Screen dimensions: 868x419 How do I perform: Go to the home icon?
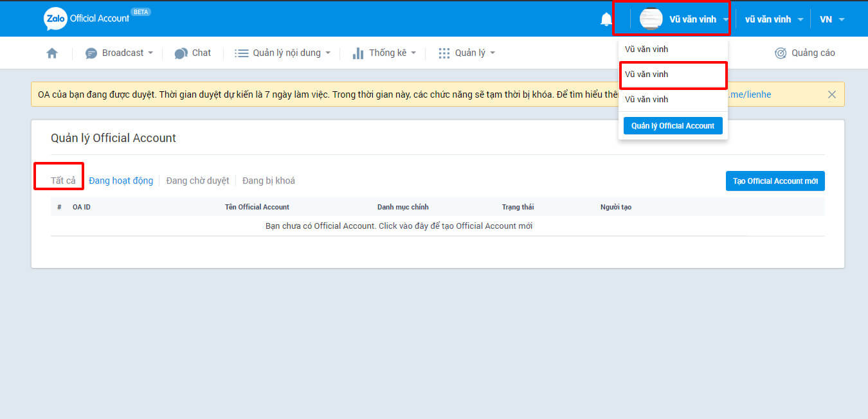tap(52, 53)
